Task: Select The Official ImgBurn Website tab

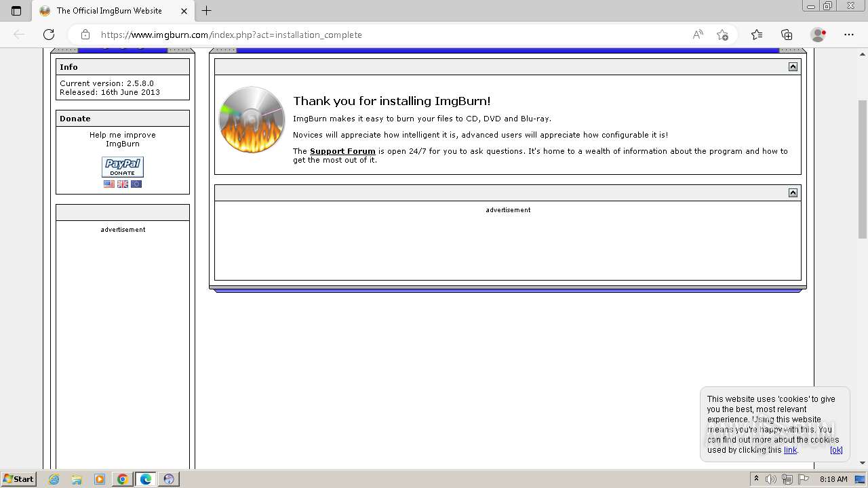Action: coord(113,11)
